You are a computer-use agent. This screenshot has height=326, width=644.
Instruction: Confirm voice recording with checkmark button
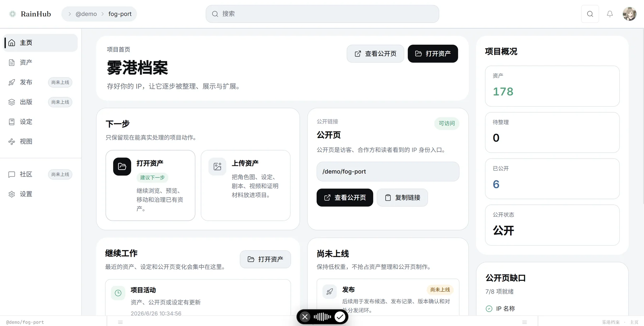tap(340, 317)
